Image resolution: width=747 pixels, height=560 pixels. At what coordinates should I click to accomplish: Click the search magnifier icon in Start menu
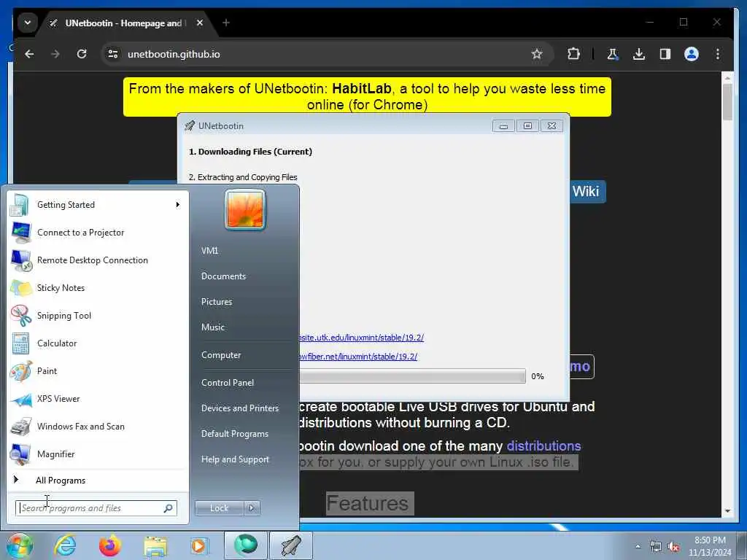(168, 508)
